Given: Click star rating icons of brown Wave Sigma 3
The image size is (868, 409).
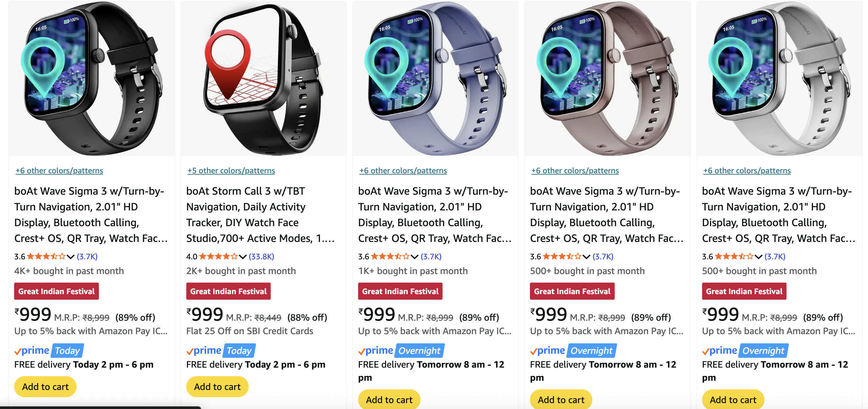Looking at the screenshot, I should point(562,256).
